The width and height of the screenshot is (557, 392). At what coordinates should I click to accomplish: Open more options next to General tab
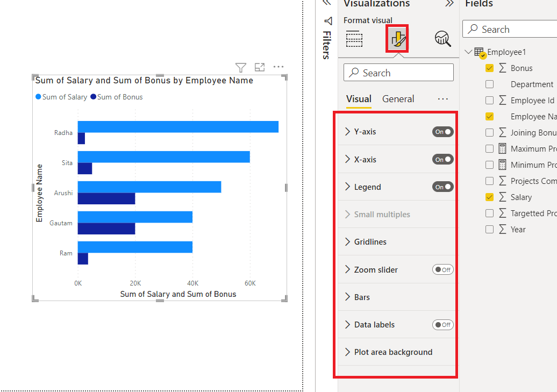click(443, 99)
